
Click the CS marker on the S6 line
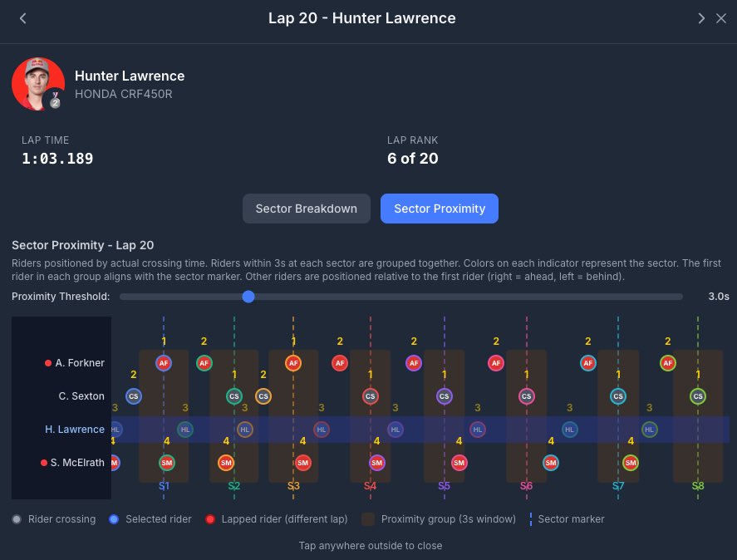click(527, 396)
